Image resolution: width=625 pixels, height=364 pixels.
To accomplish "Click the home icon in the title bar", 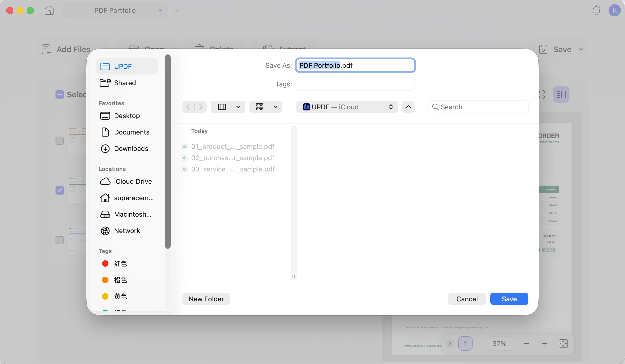I will point(49,11).
